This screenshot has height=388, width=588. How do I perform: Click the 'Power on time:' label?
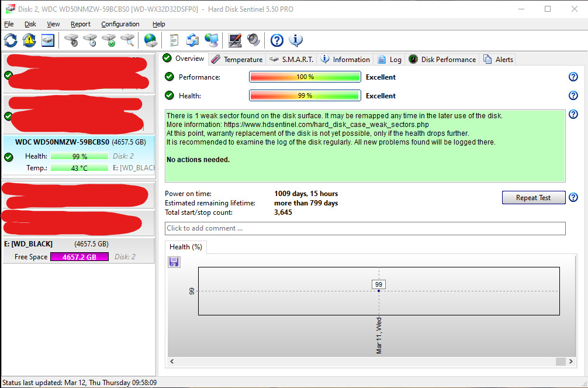(x=188, y=194)
